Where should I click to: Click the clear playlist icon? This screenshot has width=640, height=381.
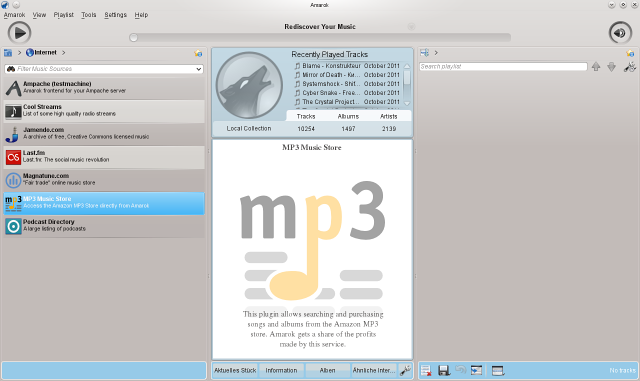pyautogui.click(x=426, y=370)
